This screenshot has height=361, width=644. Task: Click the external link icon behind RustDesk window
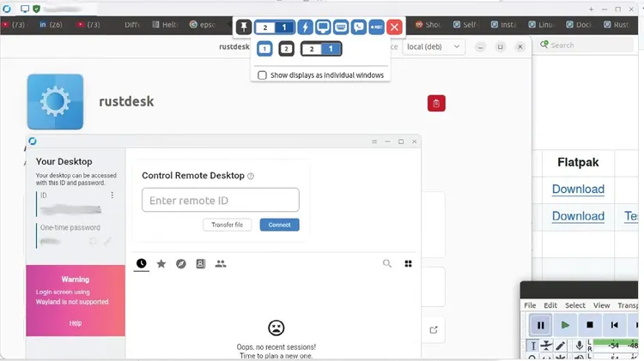coord(434,330)
